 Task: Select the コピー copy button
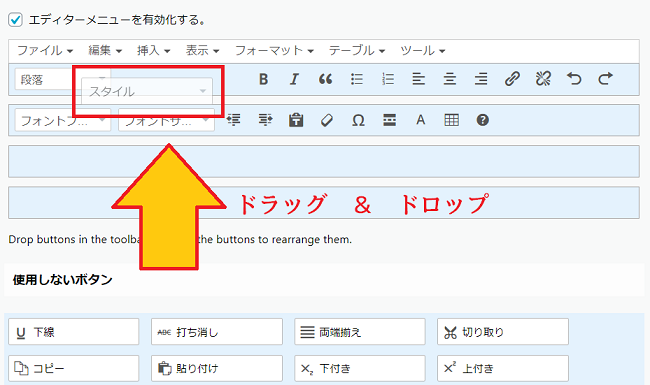(x=74, y=368)
